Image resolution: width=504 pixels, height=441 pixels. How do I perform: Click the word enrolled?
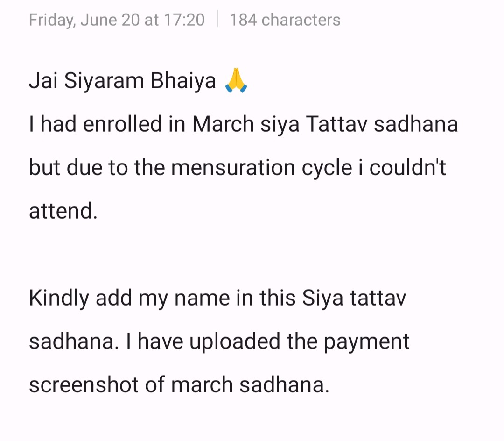122,124
